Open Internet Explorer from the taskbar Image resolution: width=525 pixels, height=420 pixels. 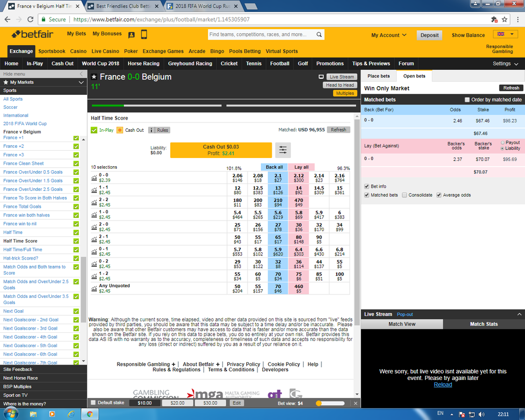[x=71, y=414]
